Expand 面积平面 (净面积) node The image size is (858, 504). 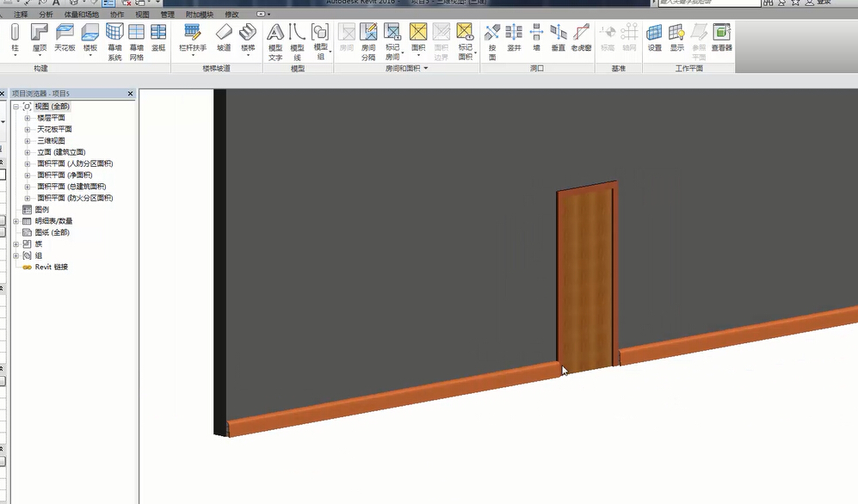(27, 175)
